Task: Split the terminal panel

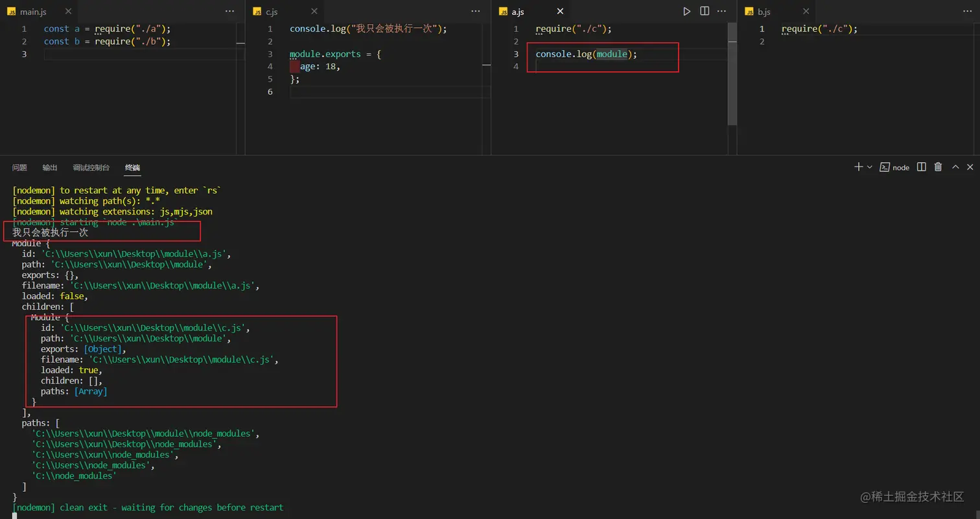Action: [922, 167]
